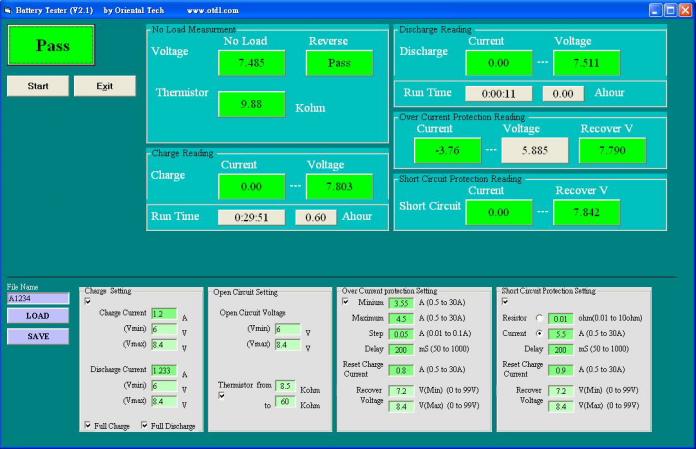The image size is (696, 449).
Task: Click Thermistor reading 9.88
Action: coord(251,104)
